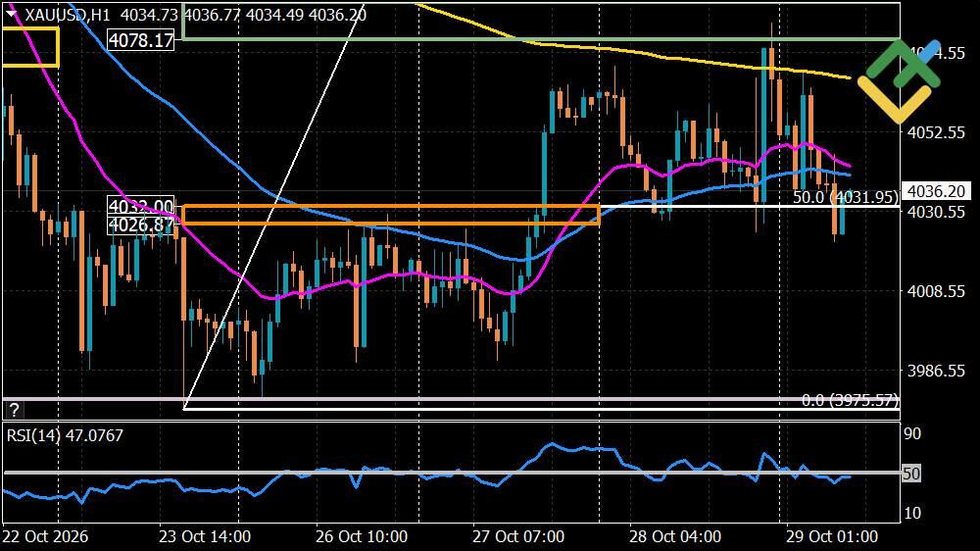Click the XAUUSD,H1 symbol title

click(x=69, y=15)
